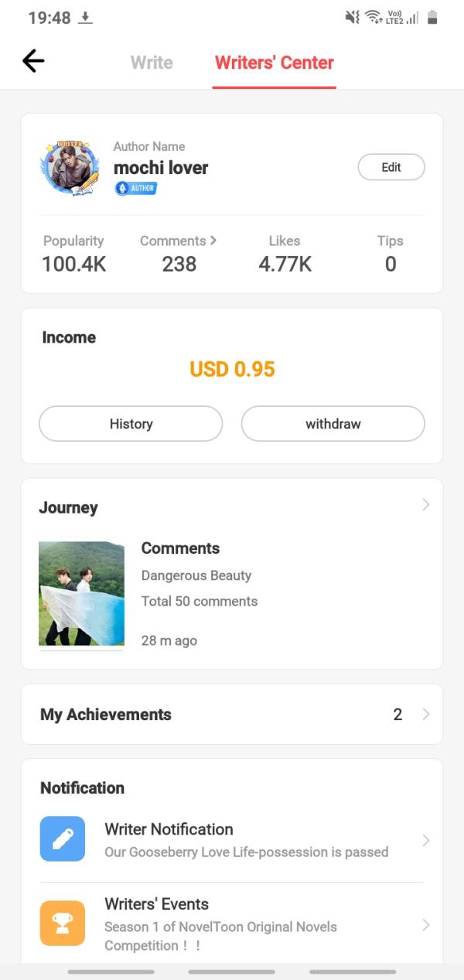Open income History button

(x=131, y=424)
